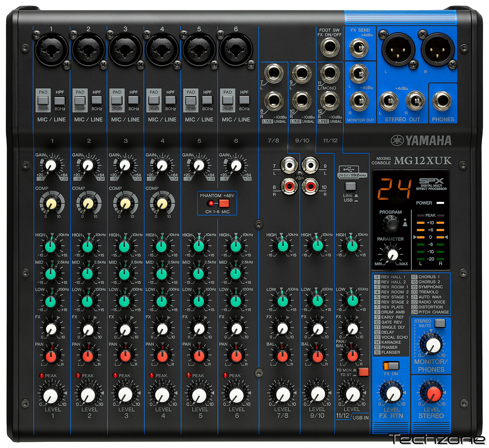Click the channel 10 R line input jack

tap(302, 101)
